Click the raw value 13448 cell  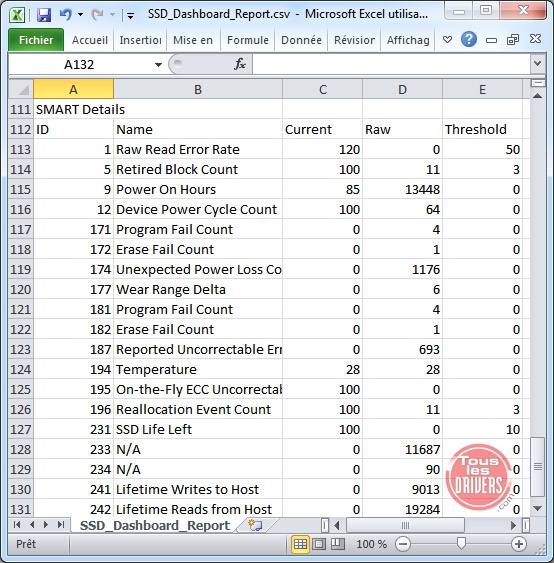coord(402,190)
